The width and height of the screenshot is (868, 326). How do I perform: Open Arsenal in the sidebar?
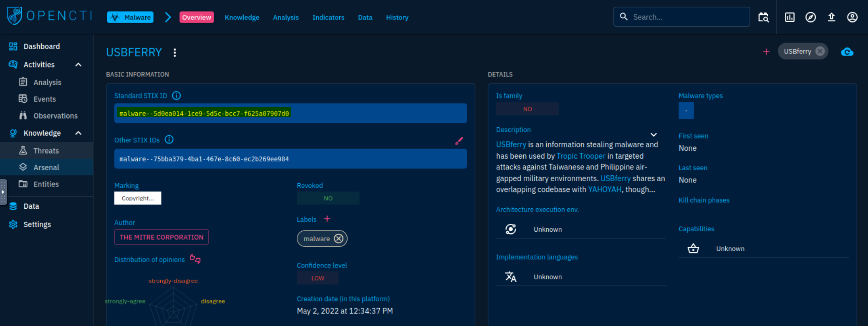[x=46, y=167]
